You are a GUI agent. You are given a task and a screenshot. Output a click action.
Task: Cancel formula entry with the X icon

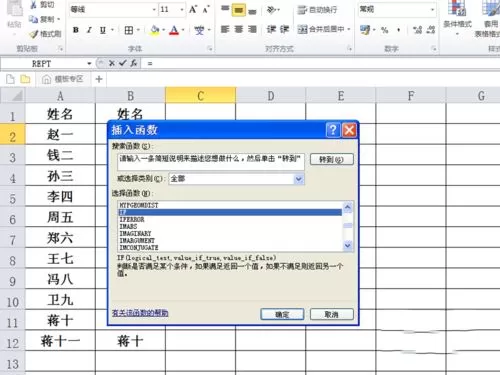[112, 63]
